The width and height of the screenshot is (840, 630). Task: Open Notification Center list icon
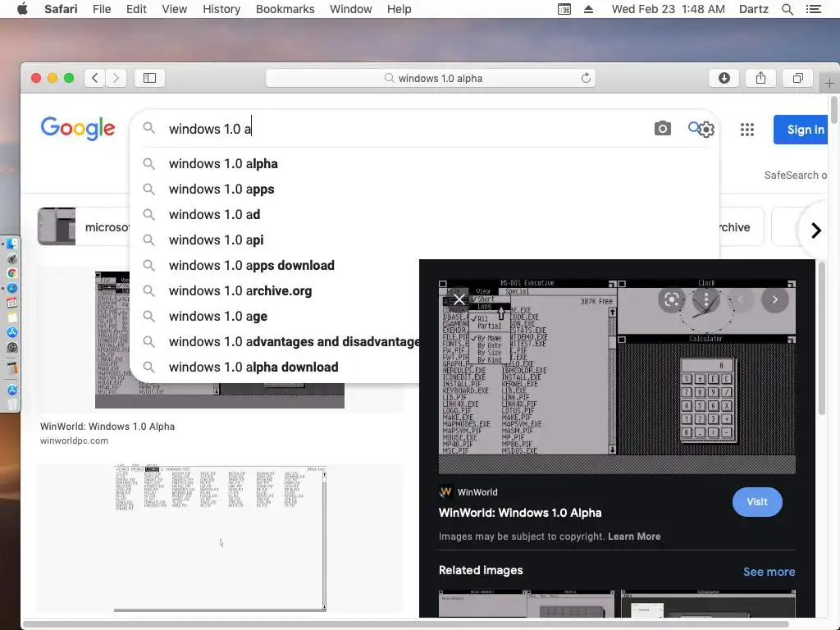[813, 9]
